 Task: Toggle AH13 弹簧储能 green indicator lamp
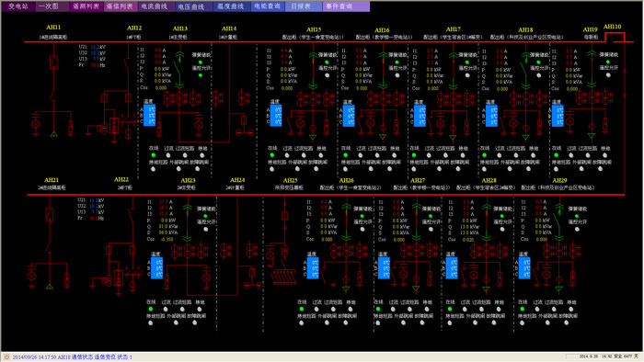coord(201,62)
